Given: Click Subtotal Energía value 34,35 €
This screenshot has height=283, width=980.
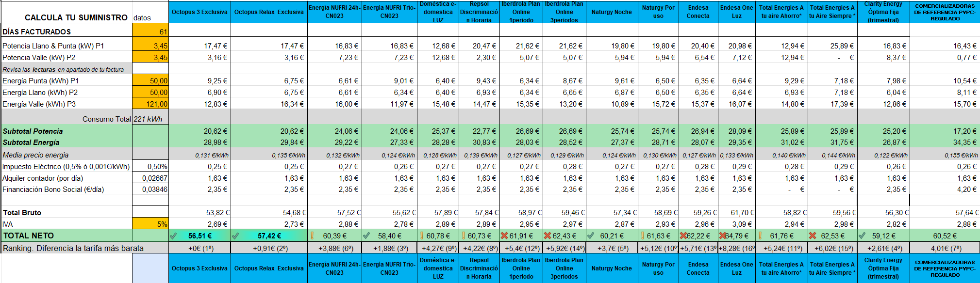Looking at the screenshot, I should pyautogui.click(x=945, y=142).
